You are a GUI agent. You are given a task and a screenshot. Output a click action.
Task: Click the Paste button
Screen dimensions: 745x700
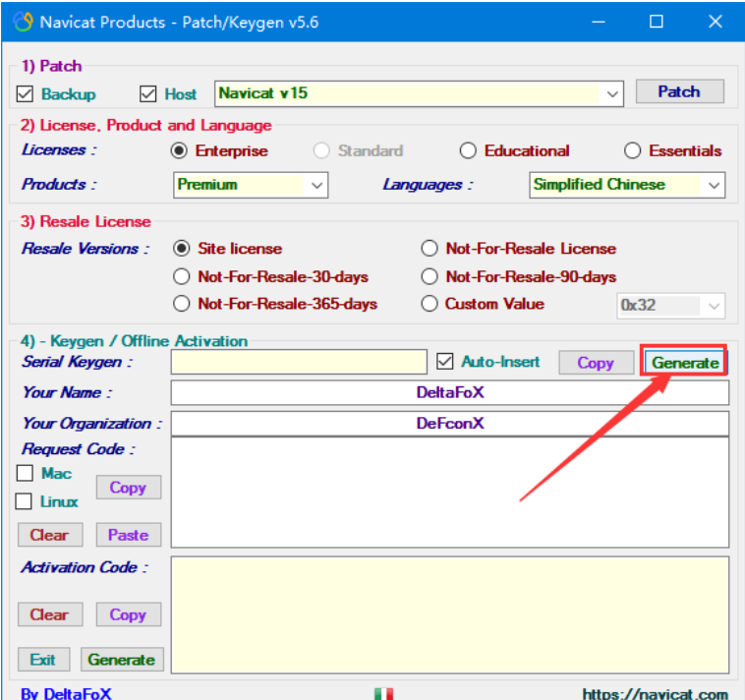pyautogui.click(x=129, y=535)
